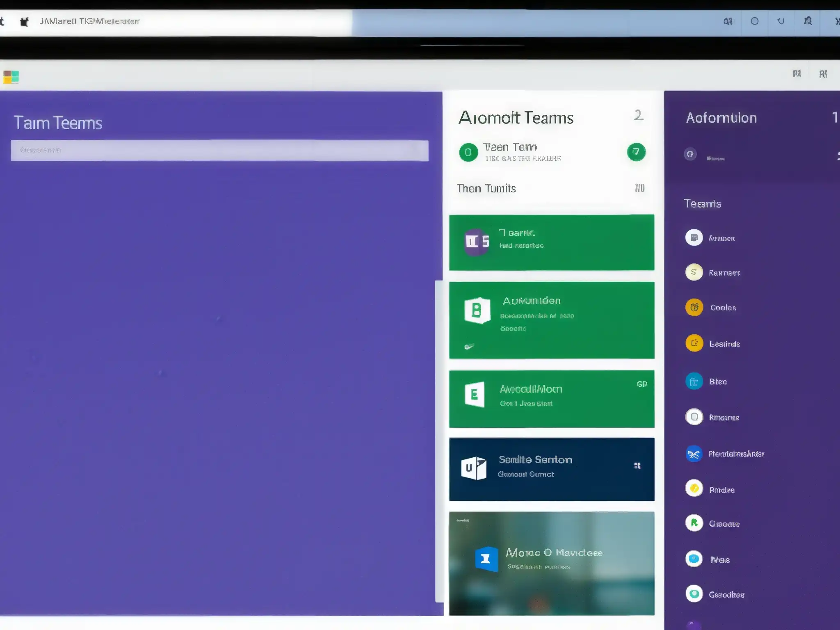This screenshot has height=630, width=840.
Task: Select 'Rihsres' in the teams list
Action: pos(724,418)
